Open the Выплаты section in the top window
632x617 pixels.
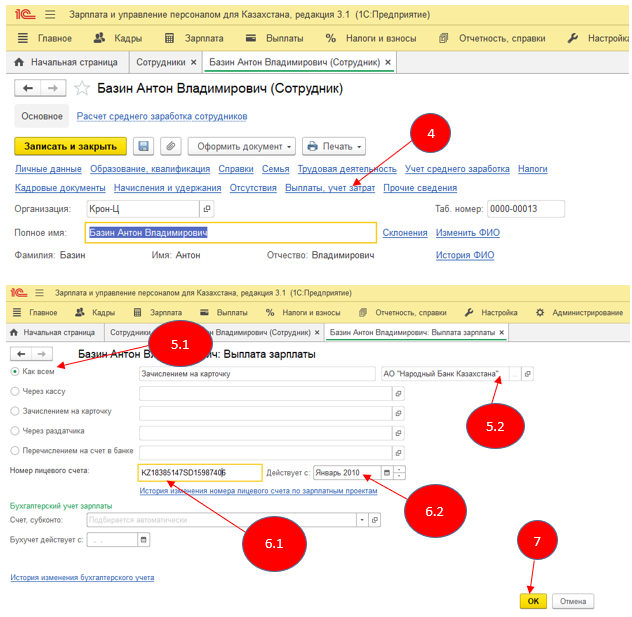pyautogui.click(x=274, y=38)
